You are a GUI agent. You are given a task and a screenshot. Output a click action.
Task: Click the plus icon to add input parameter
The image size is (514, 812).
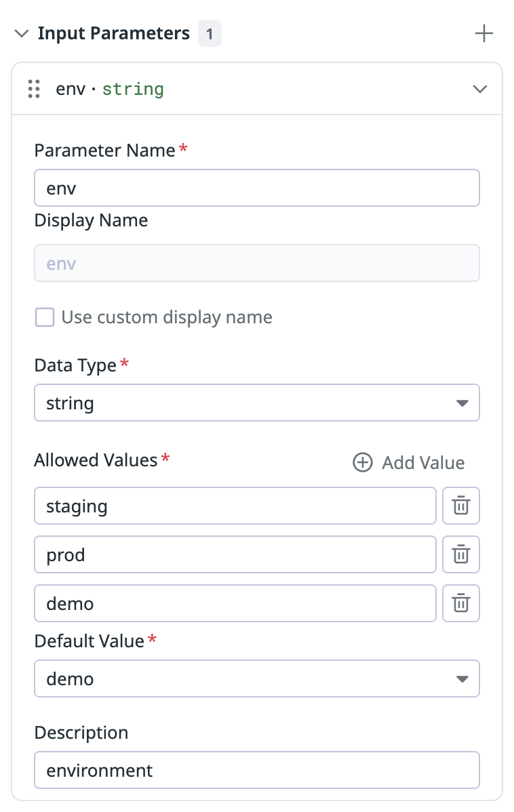coord(483,34)
